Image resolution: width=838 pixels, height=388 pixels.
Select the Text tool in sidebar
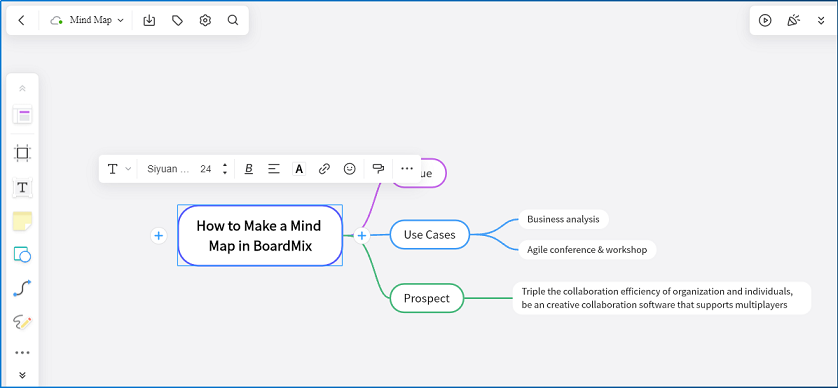point(22,188)
